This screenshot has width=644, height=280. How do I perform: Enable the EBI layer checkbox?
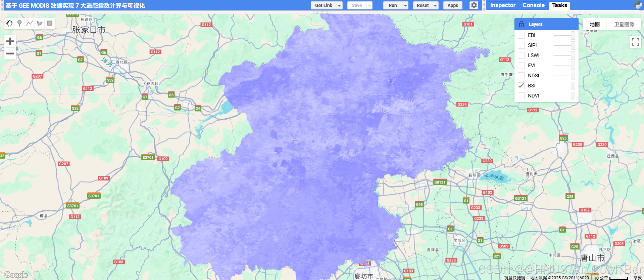(521, 35)
